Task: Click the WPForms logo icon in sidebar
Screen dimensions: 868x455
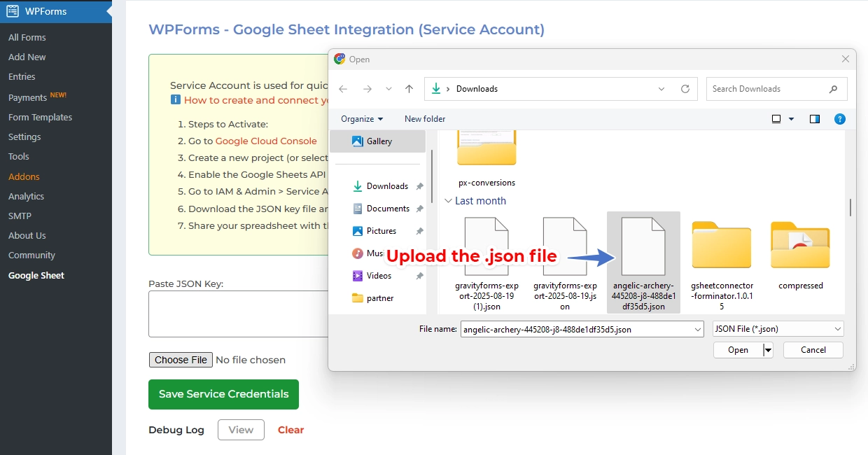Action: pyautogui.click(x=13, y=11)
